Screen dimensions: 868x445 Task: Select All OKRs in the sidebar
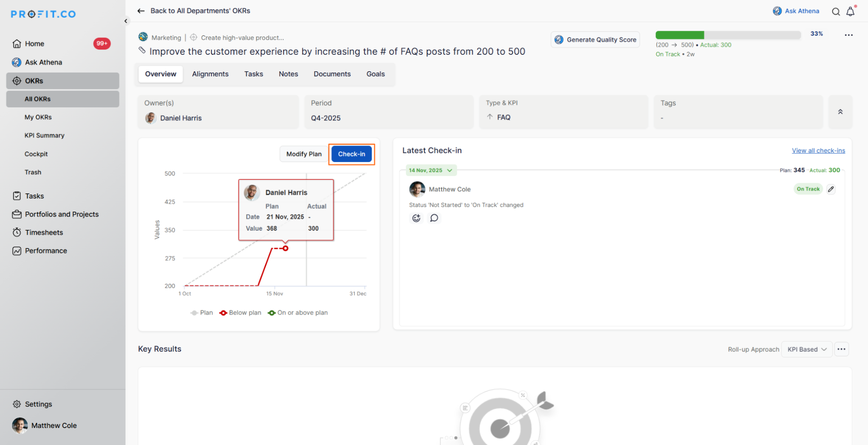[x=63, y=99]
